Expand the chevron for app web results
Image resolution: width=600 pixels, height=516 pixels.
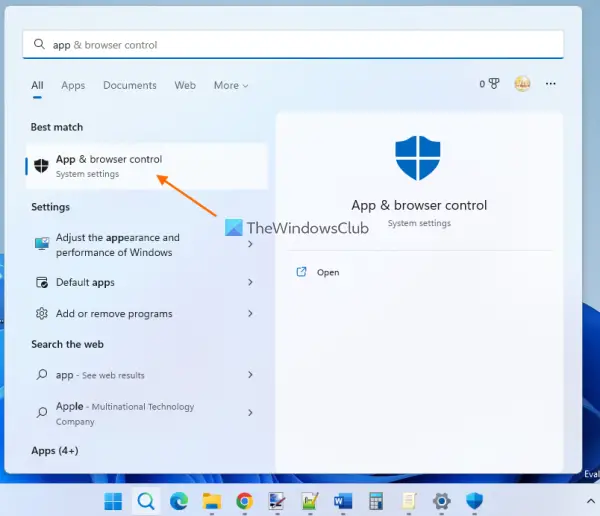coord(250,374)
